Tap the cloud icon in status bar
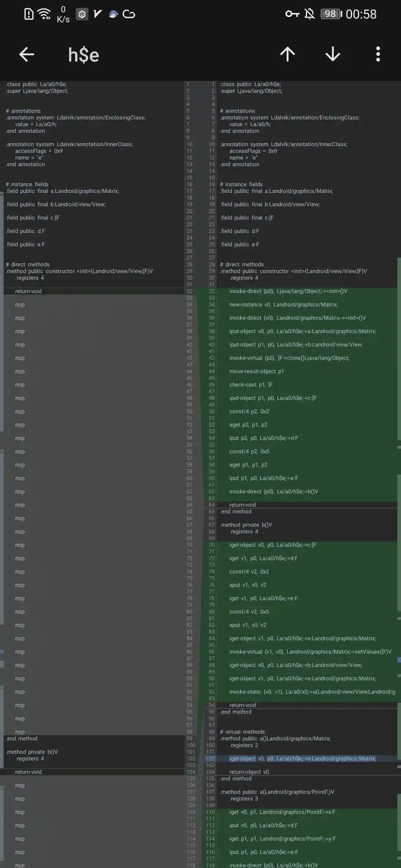Viewport: 401px width, 868px height. pos(129,14)
